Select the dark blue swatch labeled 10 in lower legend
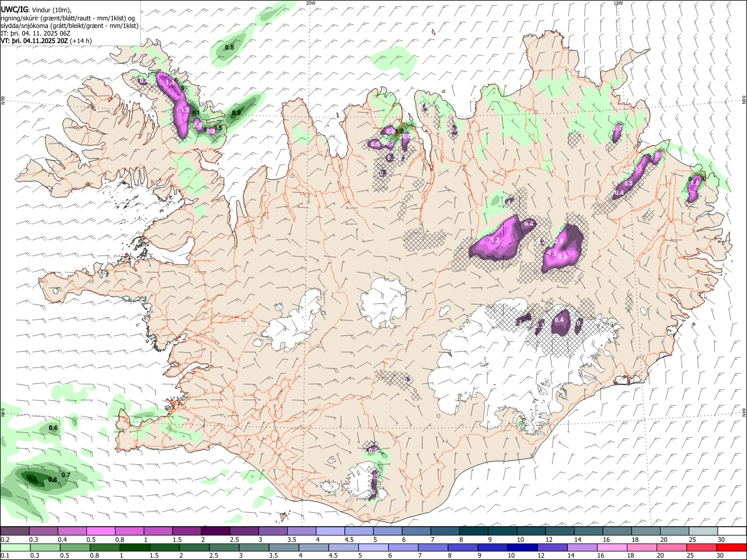 pyautogui.click(x=522, y=548)
